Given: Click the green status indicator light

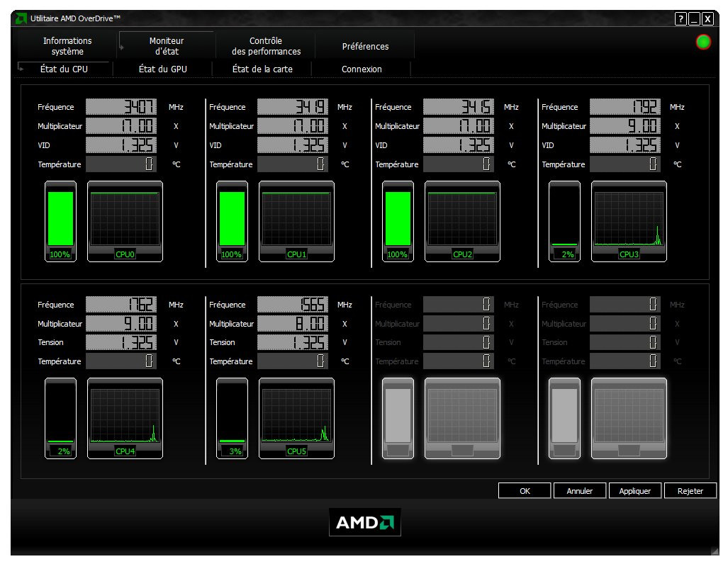Looking at the screenshot, I should click(x=703, y=43).
